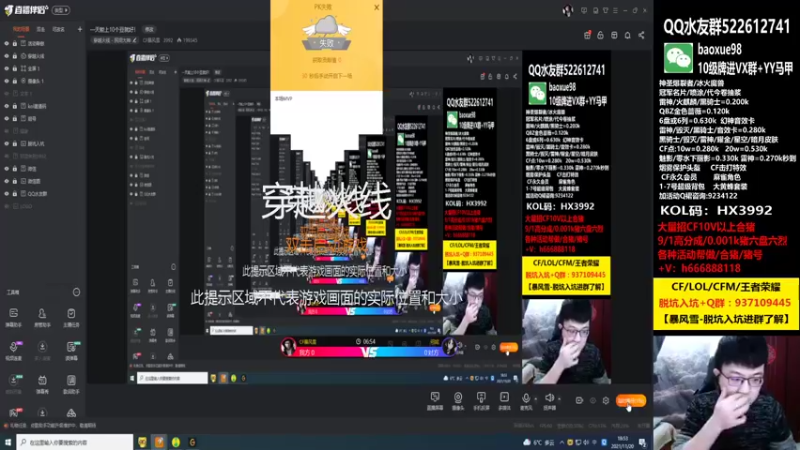Image resolution: width=800 pixels, height=450 pixels.
Task: Click the fourth source icon in the bottom toolbar
Action: click(x=504, y=401)
